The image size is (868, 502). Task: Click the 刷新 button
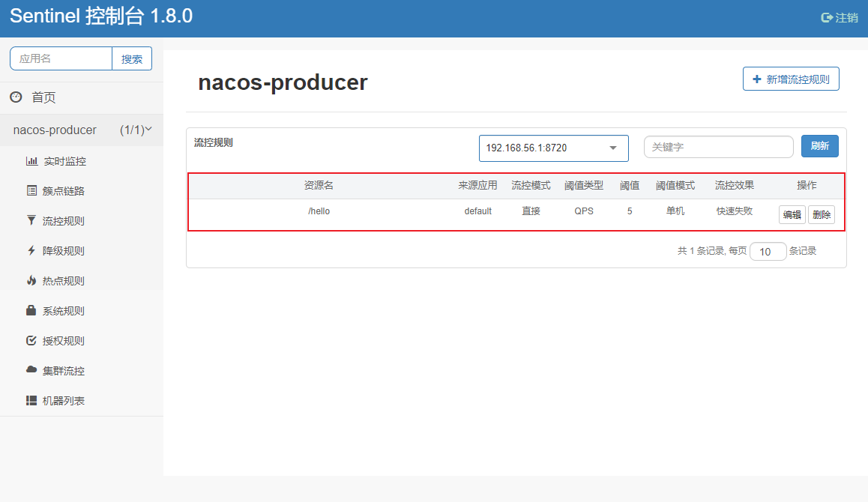(819, 146)
